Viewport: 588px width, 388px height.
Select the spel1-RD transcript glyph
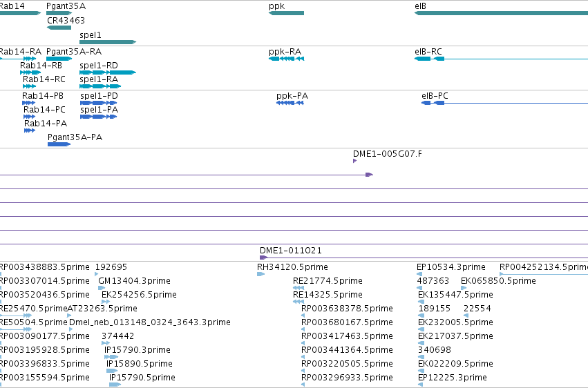(x=108, y=72)
